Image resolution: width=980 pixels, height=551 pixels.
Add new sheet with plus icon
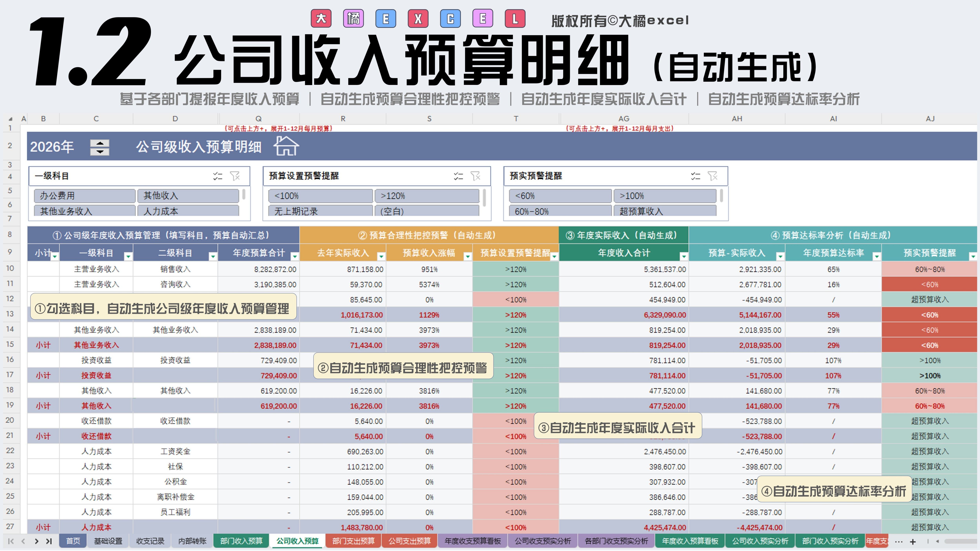[x=913, y=542]
